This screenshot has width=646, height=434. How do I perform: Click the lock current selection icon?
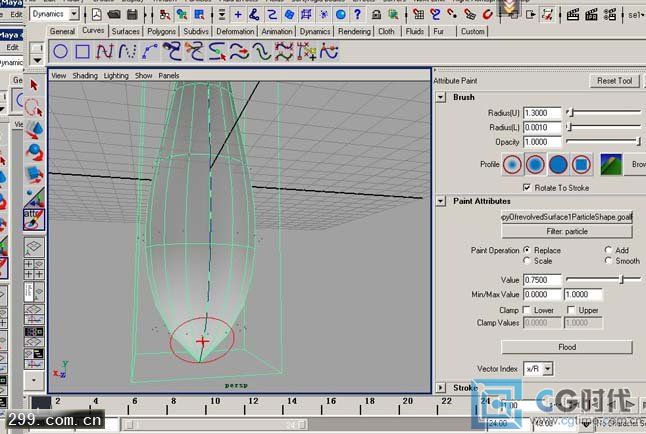coord(376,15)
